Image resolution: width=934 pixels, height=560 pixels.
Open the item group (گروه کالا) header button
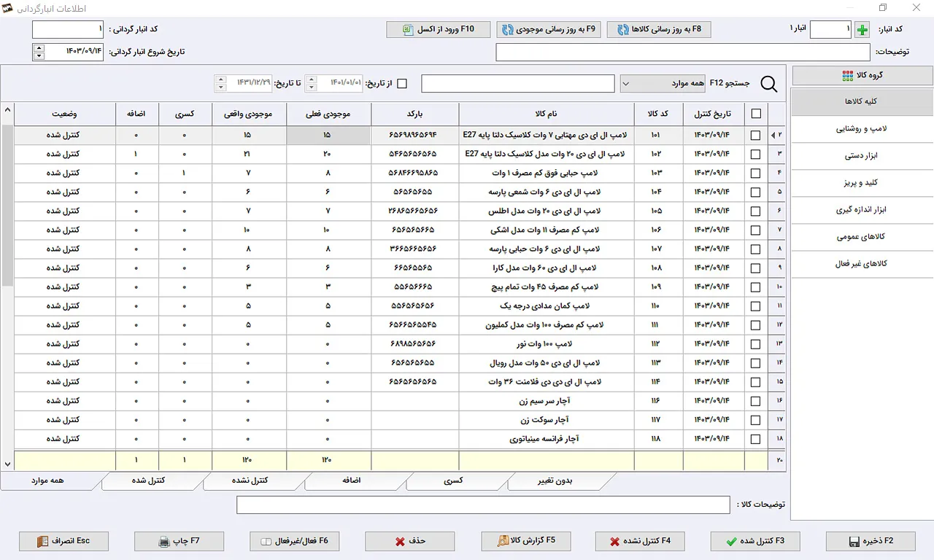[862, 76]
